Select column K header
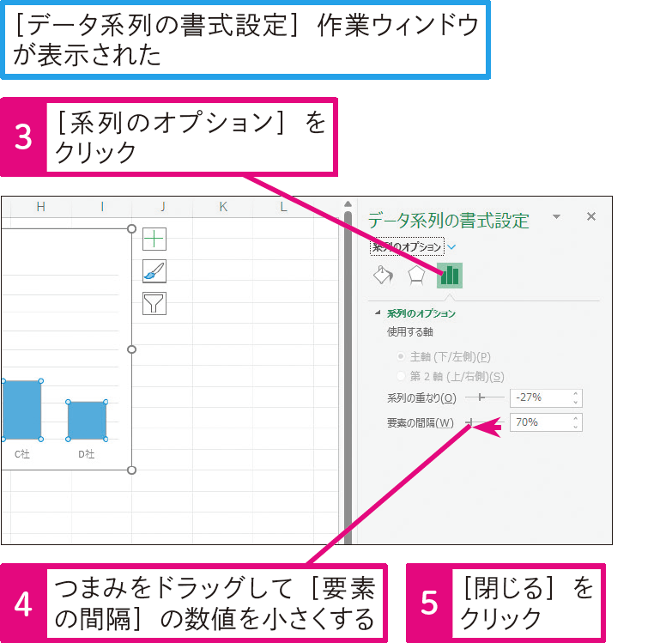The image size is (672, 643). (x=223, y=207)
